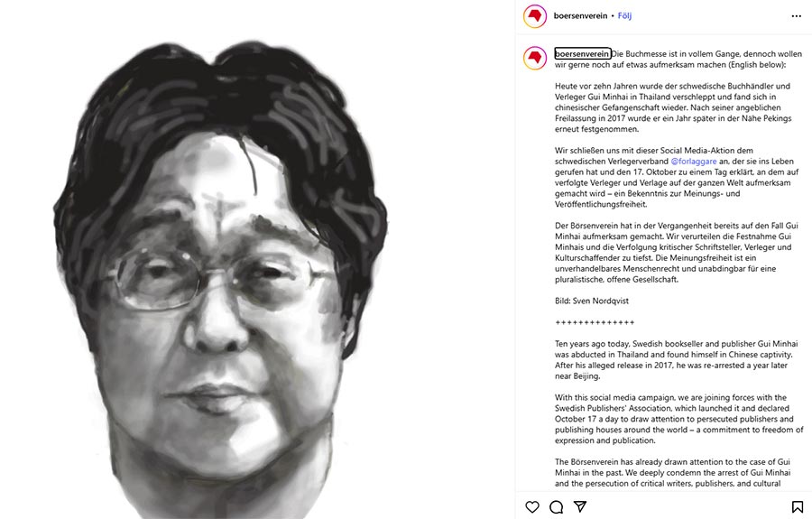
Task: Click the boersenverein username at the caption start
Action: click(x=583, y=53)
